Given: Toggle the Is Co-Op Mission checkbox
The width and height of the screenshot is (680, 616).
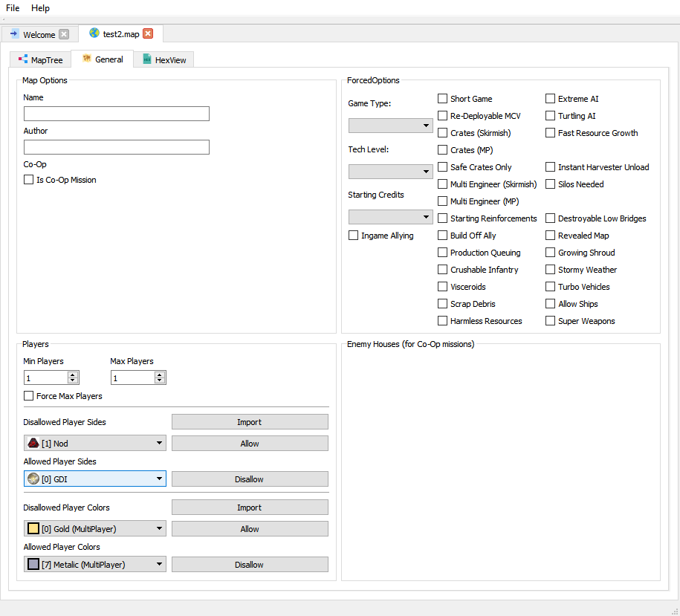Looking at the screenshot, I should (x=29, y=180).
